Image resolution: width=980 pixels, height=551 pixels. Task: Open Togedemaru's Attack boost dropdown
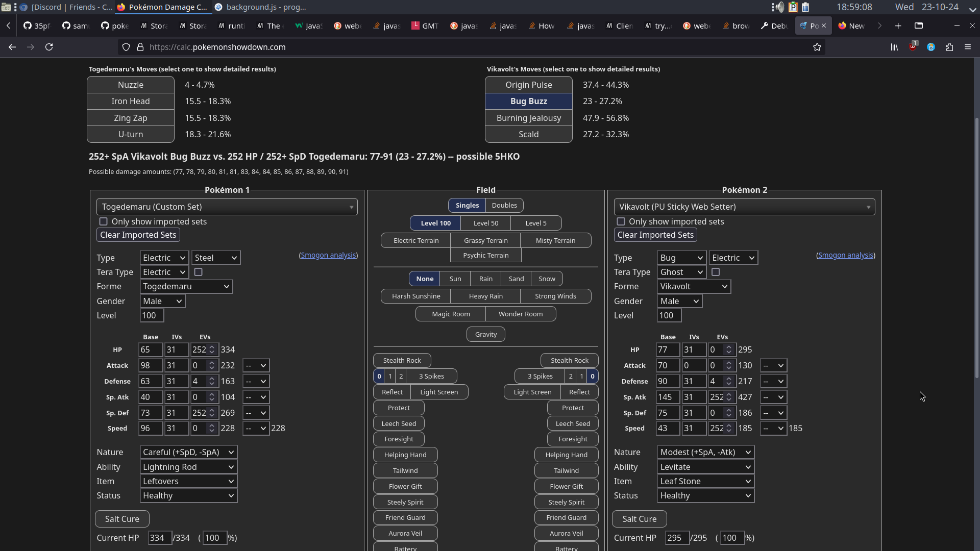(256, 365)
